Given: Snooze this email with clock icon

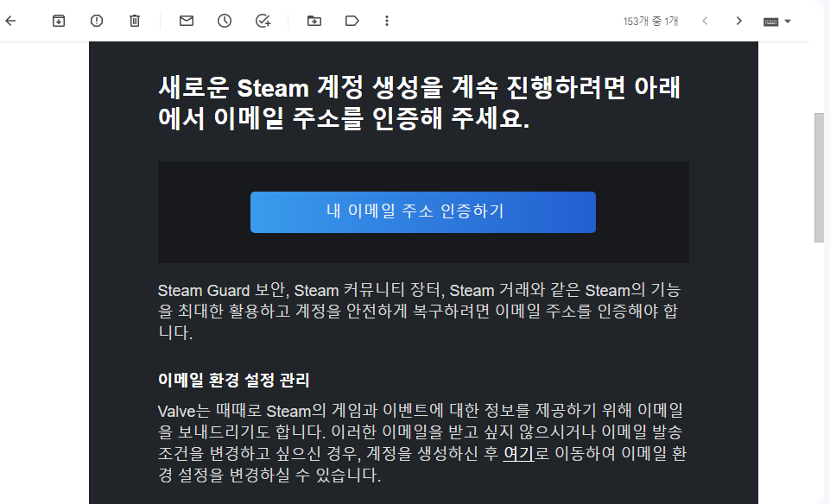Looking at the screenshot, I should coord(225,21).
